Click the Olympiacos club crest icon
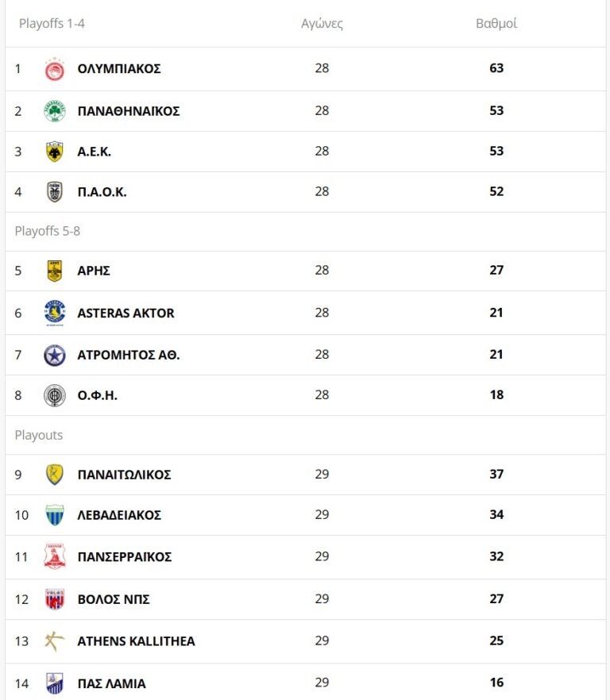 click(x=55, y=69)
